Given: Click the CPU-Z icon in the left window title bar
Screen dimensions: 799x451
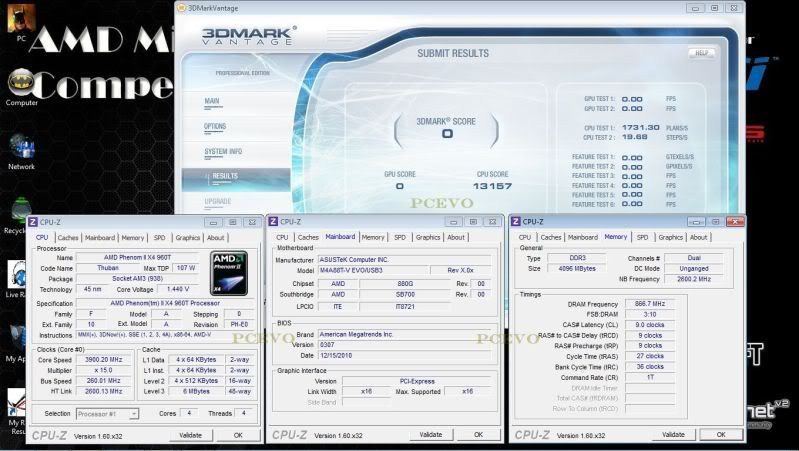Looking at the screenshot, I should [32, 222].
